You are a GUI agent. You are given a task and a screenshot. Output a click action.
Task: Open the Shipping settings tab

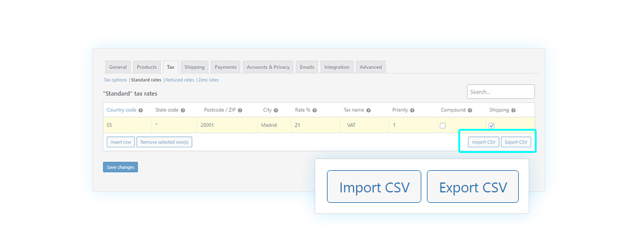194,67
